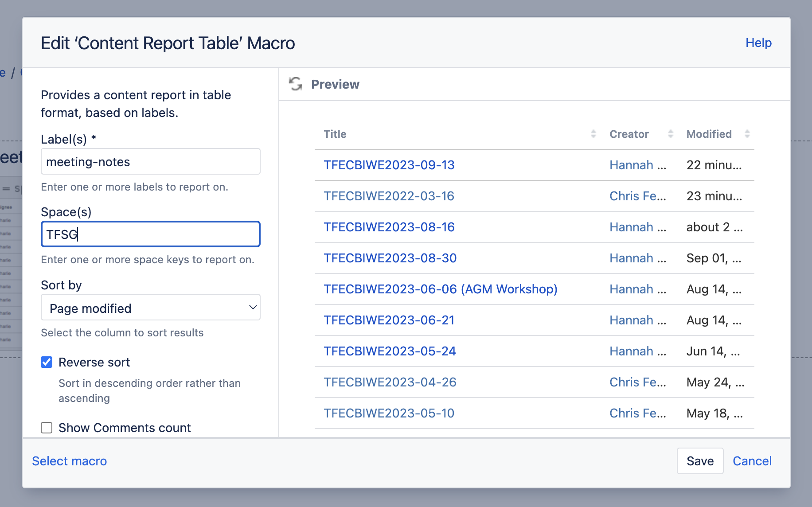Click the Reverse sort label text
Viewport: 812px width, 507px height.
[x=94, y=362]
